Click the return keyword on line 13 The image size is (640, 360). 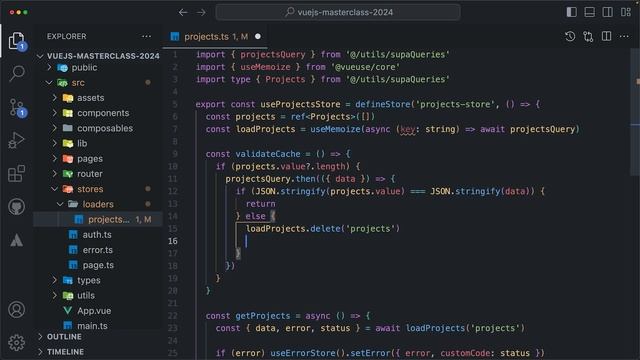pos(260,204)
